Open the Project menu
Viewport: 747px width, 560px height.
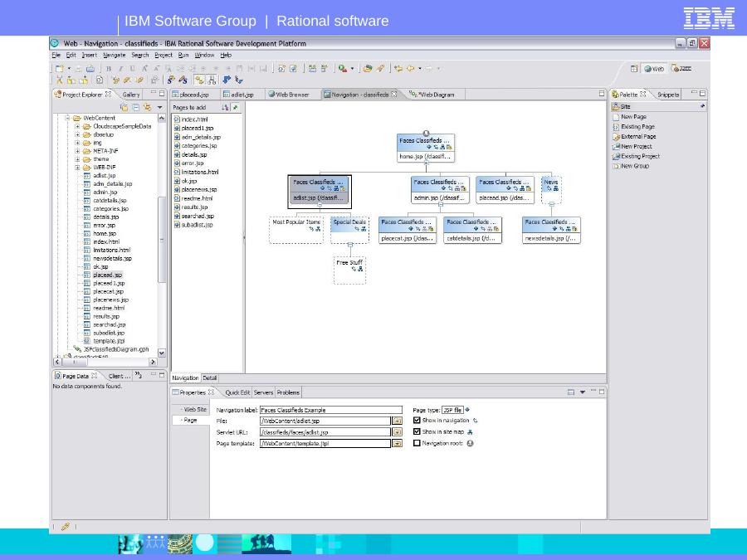164,56
